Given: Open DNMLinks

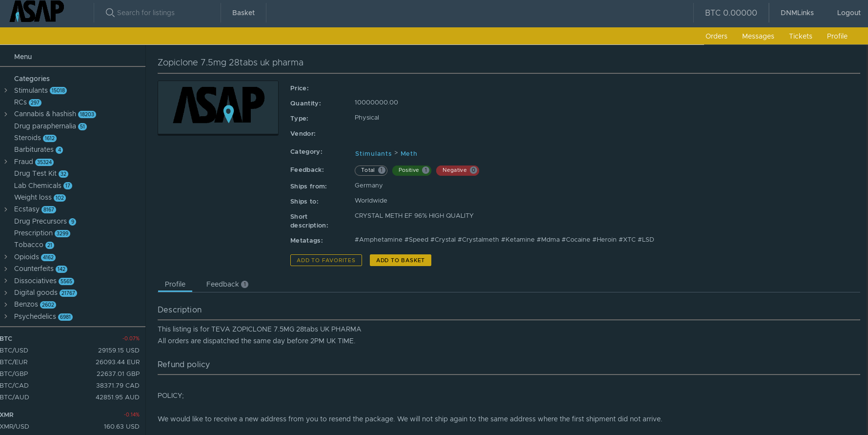Looking at the screenshot, I should click(x=797, y=13).
